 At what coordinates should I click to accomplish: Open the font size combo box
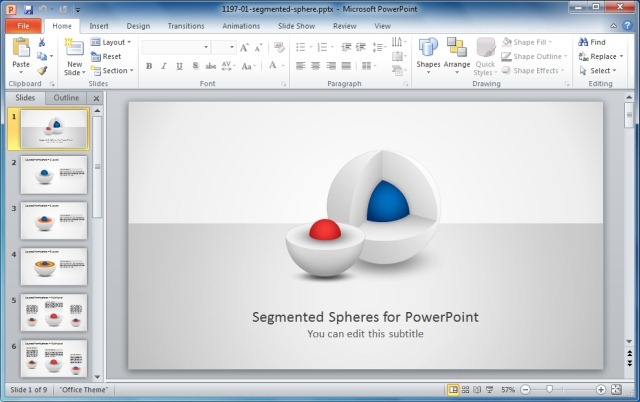[x=224, y=47]
